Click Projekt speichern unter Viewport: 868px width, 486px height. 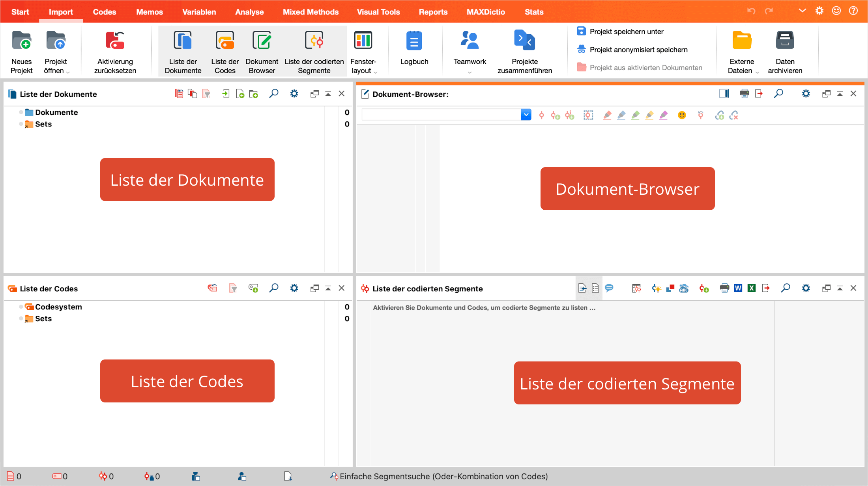click(x=620, y=32)
